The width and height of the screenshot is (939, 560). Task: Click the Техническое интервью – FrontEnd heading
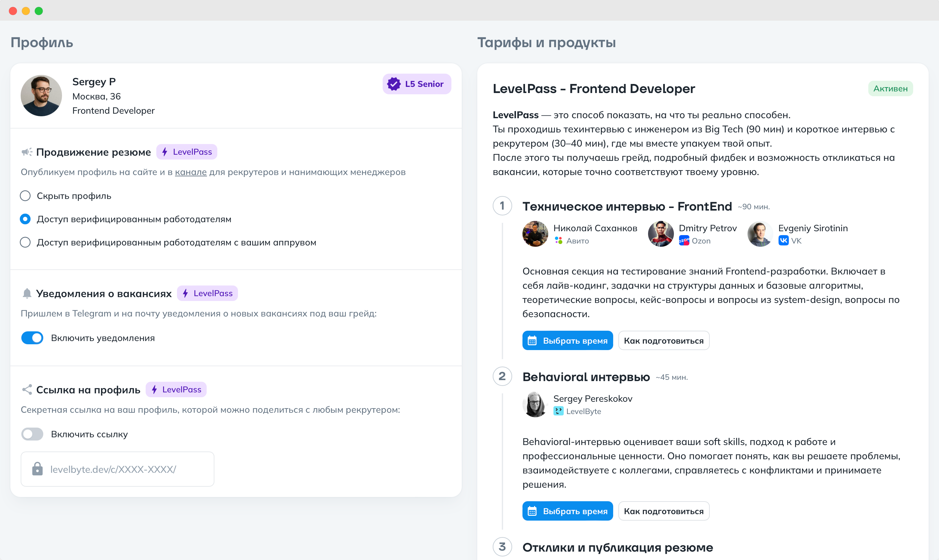tap(627, 206)
